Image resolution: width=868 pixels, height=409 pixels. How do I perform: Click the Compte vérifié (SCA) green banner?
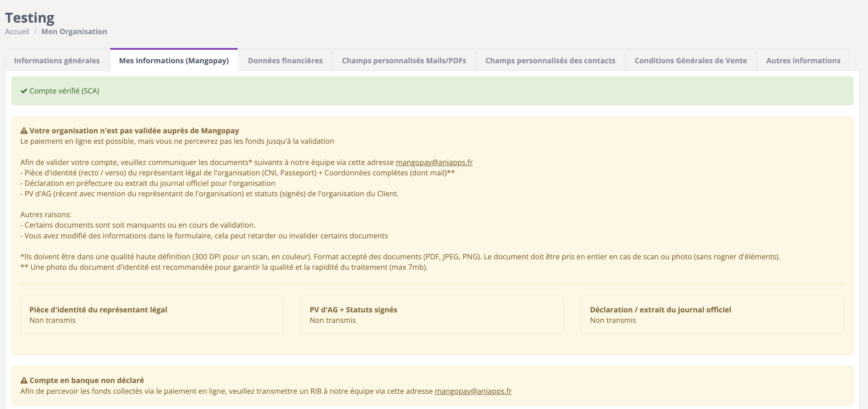pos(432,91)
